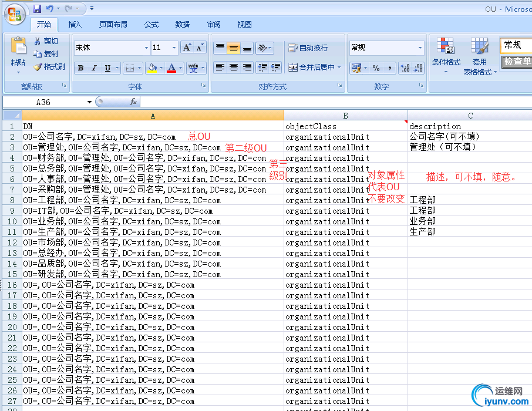Select cell A8 containing OU=工程部

[x=153, y=200]
